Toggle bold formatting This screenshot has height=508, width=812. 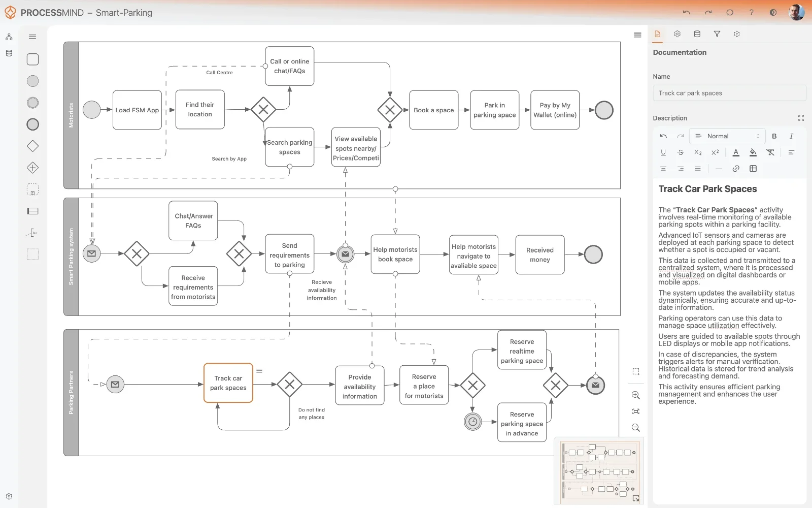[x=774, y=136]
